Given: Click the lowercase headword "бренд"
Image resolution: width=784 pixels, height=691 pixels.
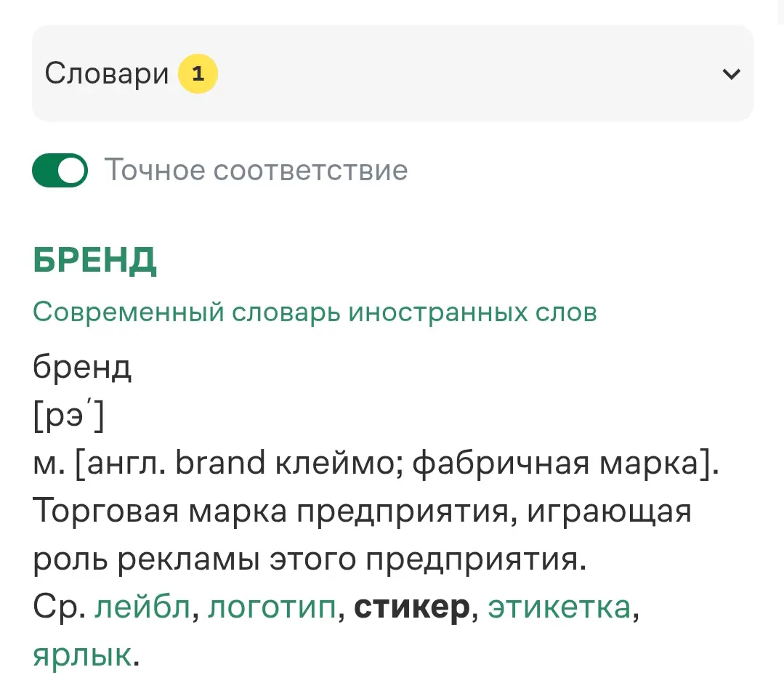Looking at the screenshot, I should click(81, 367).
